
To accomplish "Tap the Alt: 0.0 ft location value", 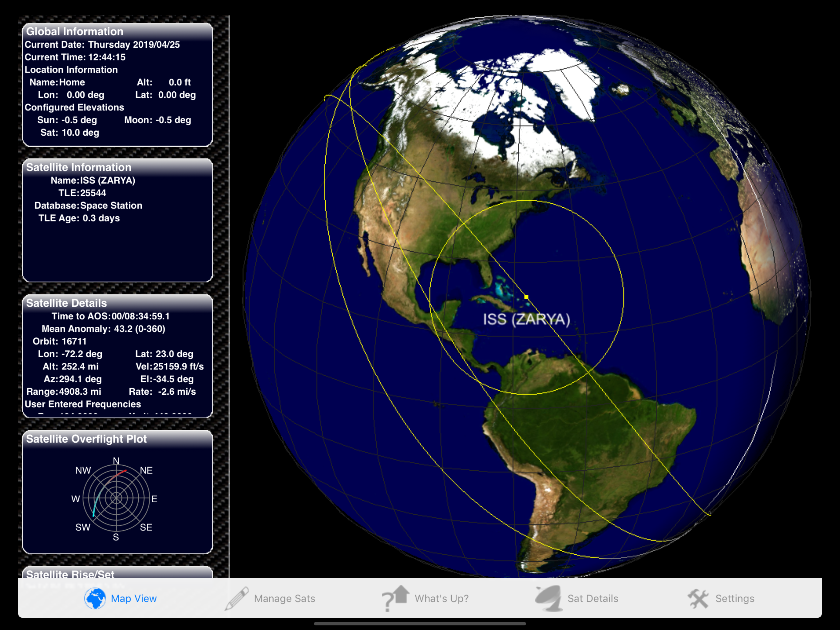I will (164, 82).
